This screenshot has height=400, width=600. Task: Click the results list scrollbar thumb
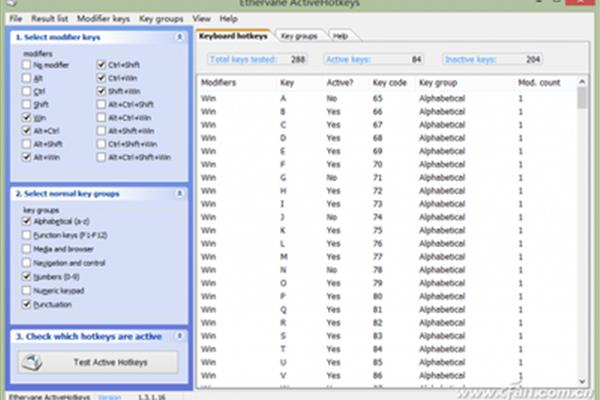click(582, 98)
